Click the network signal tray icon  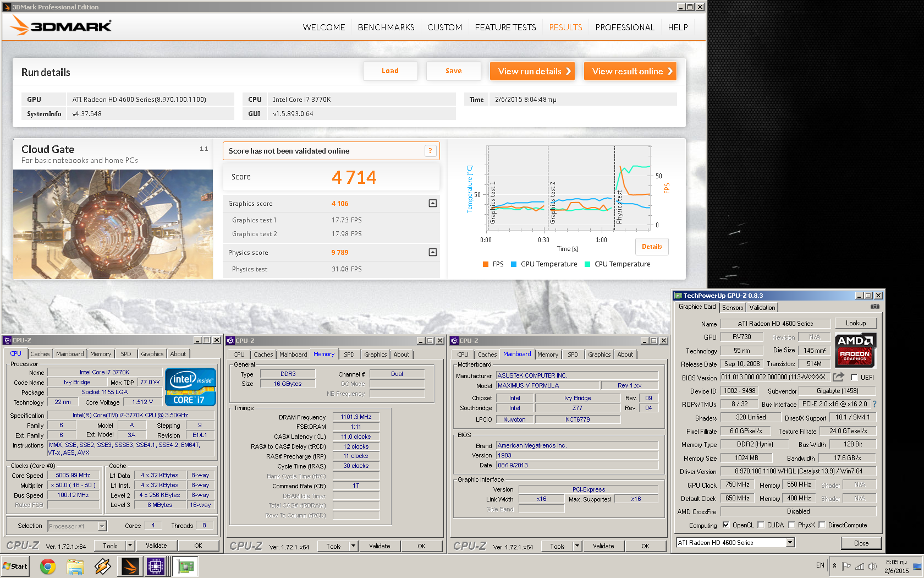click(860, 566)
